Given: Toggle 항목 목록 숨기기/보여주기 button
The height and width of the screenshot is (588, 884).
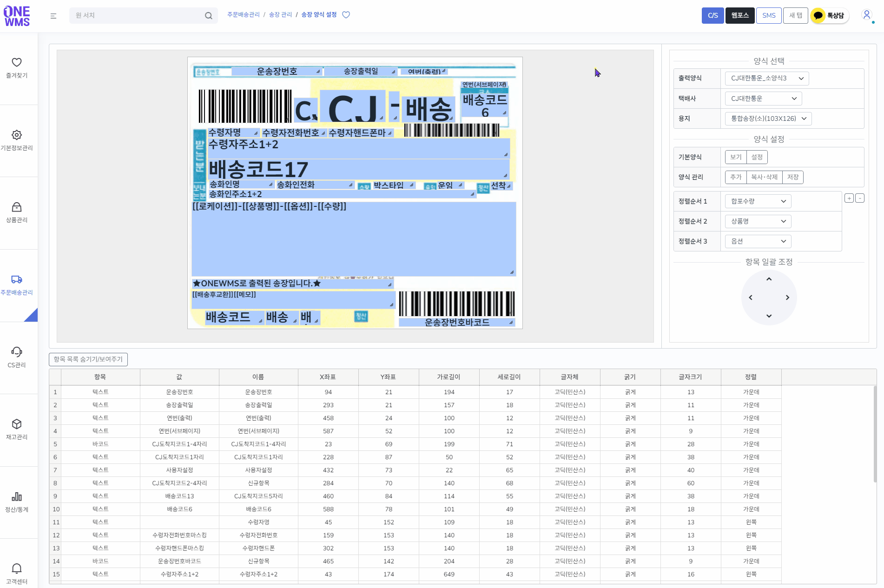Looking at the screenshot, I should click(x=88, y=359).
